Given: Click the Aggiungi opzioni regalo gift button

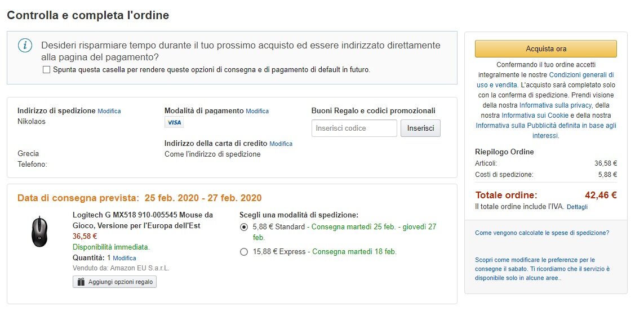Looking at the screenshot, I should tap(114, 282).
